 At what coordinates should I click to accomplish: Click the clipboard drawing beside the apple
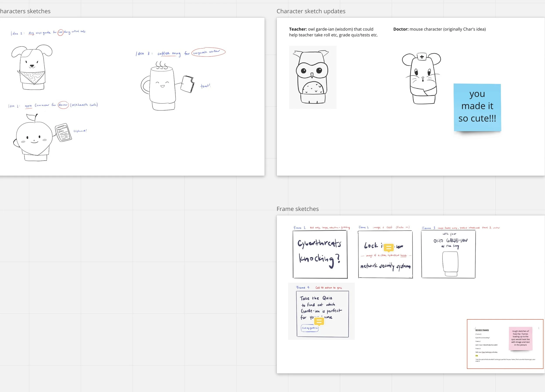click(x=63, y=132)
